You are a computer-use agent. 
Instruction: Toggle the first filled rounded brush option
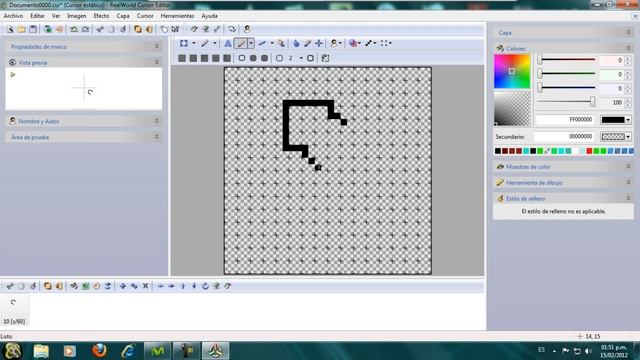253,58
